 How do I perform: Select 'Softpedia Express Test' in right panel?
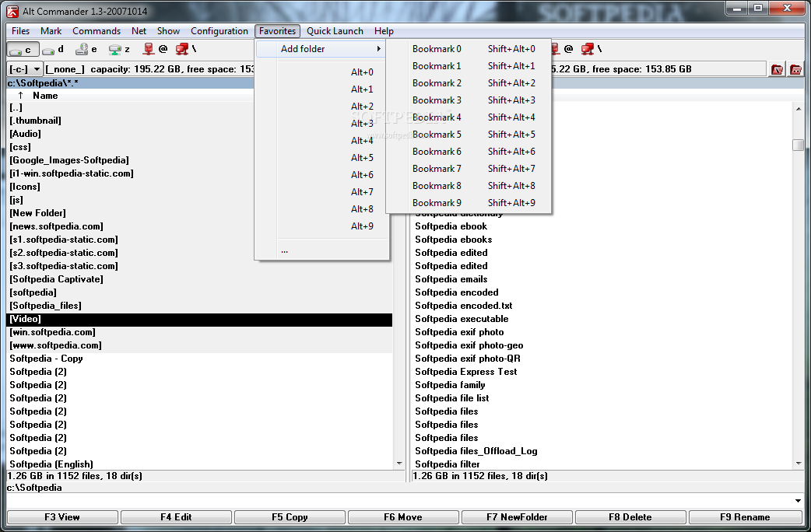(x=466, y=372)
